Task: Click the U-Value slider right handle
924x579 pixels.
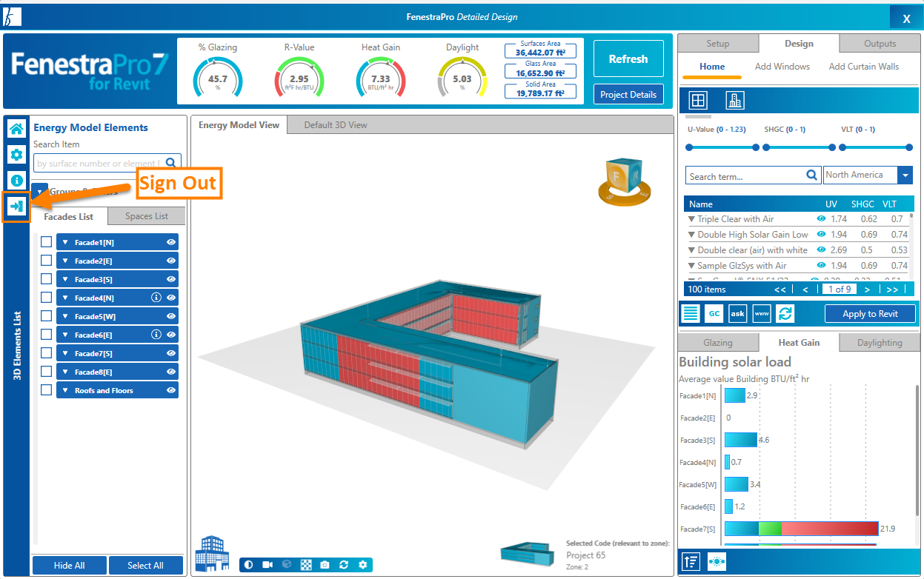Action: pyautogui.click(x=756, y=147)
